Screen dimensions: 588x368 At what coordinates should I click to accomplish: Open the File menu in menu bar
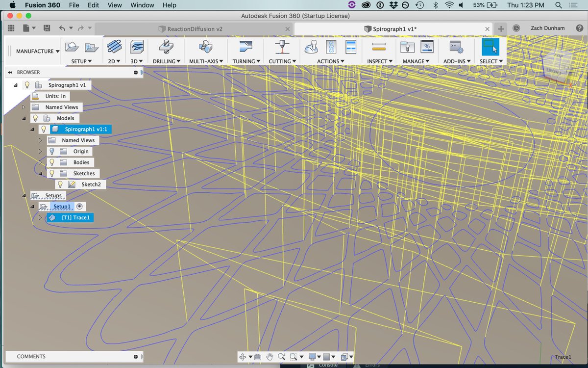(74, 5)
